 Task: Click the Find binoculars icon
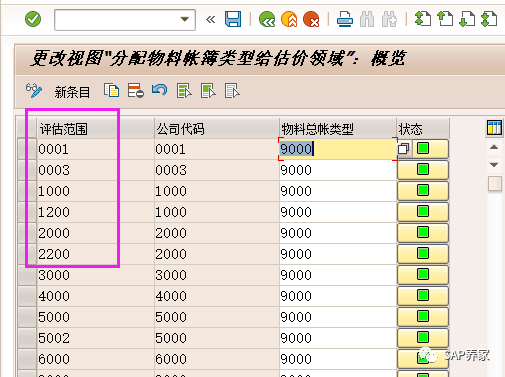pos(367,19)
